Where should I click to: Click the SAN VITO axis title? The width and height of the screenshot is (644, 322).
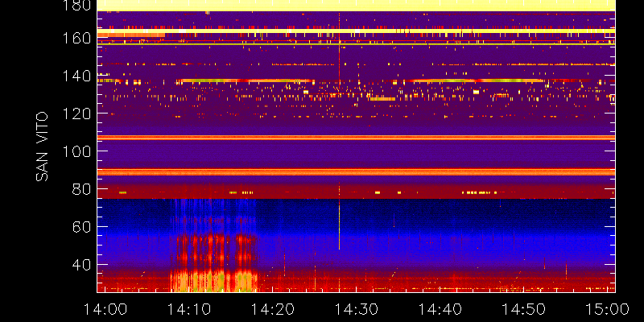click(42, 147)
